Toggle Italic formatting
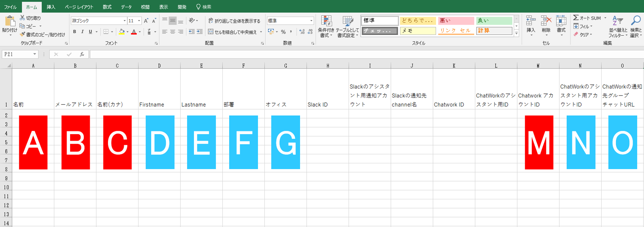Viewport: 644px width, 227px height. coord(82,32)
